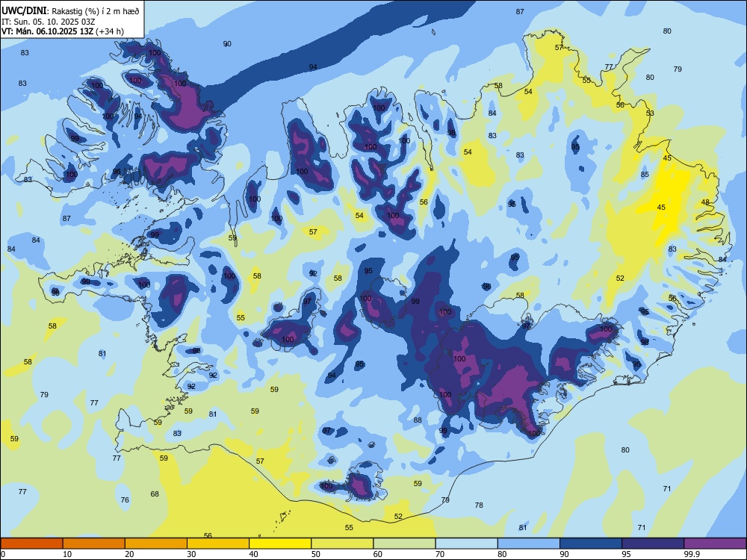The height and width of the screenshot is (560, 747).
Task: Click the legend scale label '99.9'
Action: [x=692, y=554]
